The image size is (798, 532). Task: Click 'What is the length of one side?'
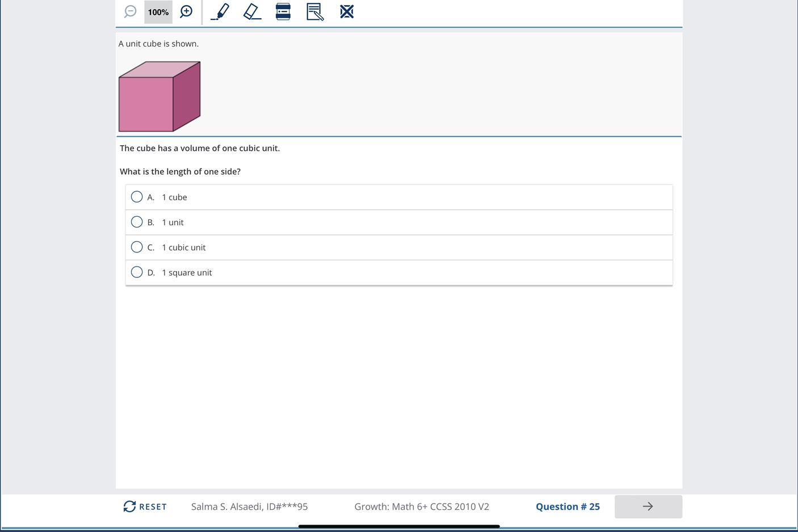[x=180, y=171]
